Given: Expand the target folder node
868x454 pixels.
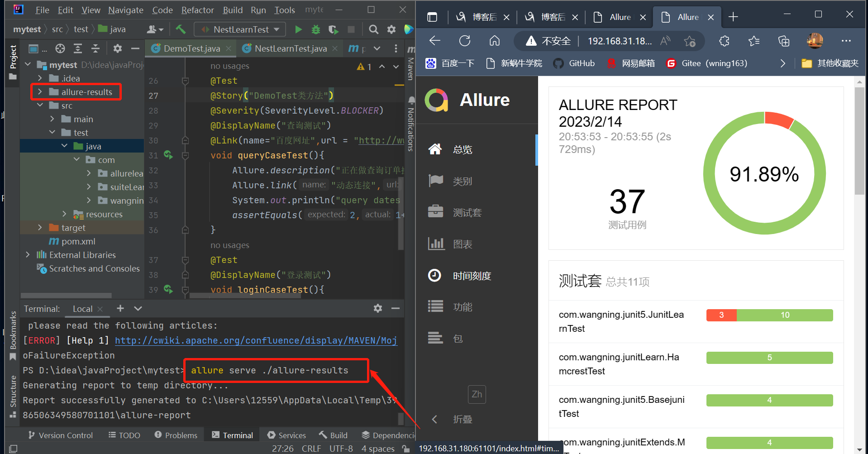Looking at the screenshot, I should pyautogui.click(x=40, y=228).
